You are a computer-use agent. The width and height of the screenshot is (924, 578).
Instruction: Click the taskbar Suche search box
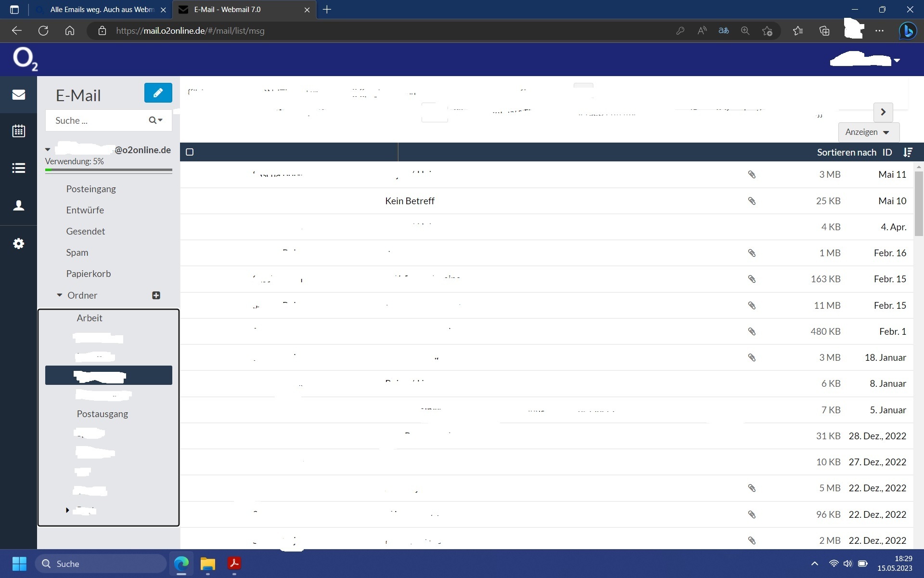click(101, 564)
